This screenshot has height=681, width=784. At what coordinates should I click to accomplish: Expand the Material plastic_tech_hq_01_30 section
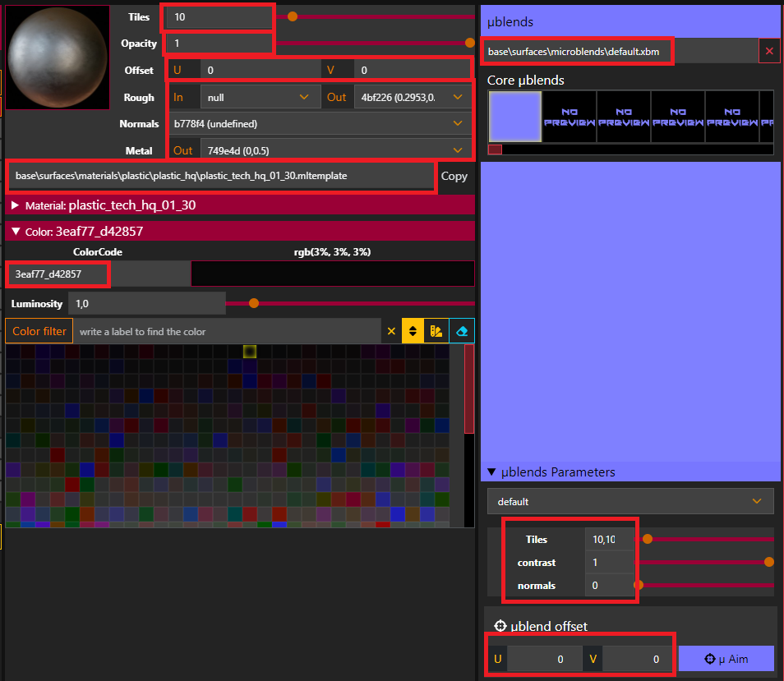click(x=16, y=205)
